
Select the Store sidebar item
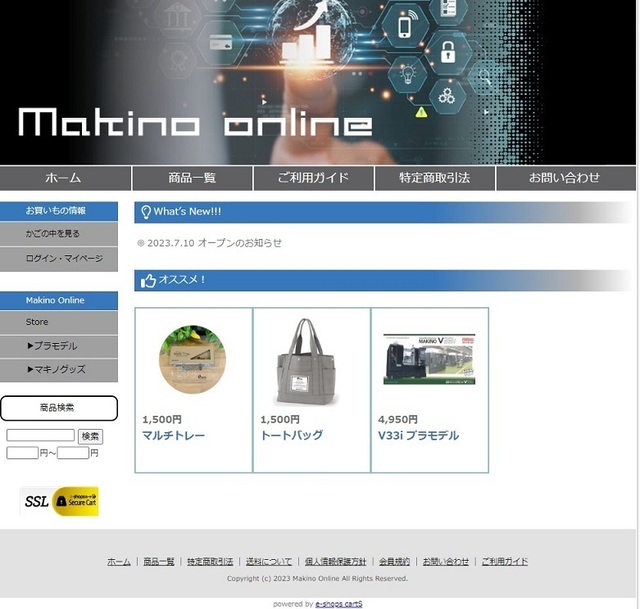(59, 322)
